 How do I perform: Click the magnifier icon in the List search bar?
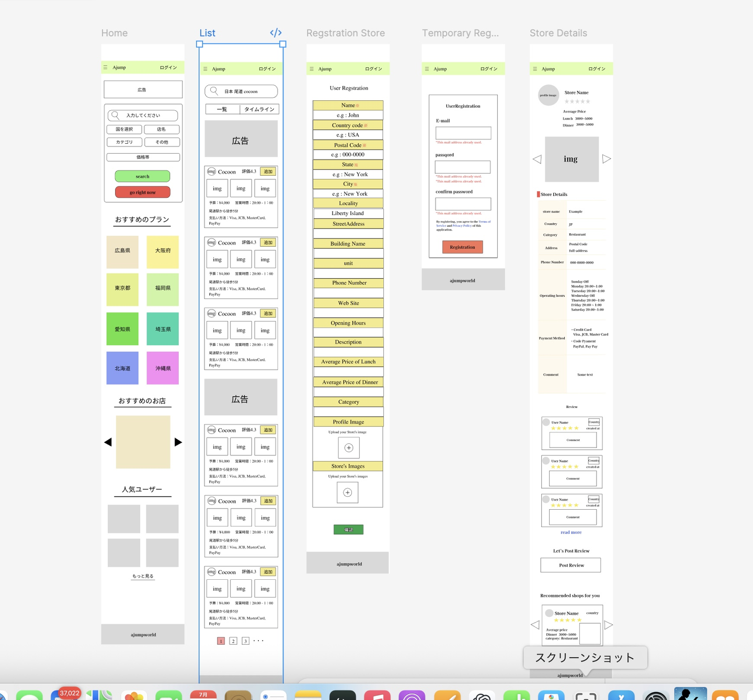coord(214,91)
